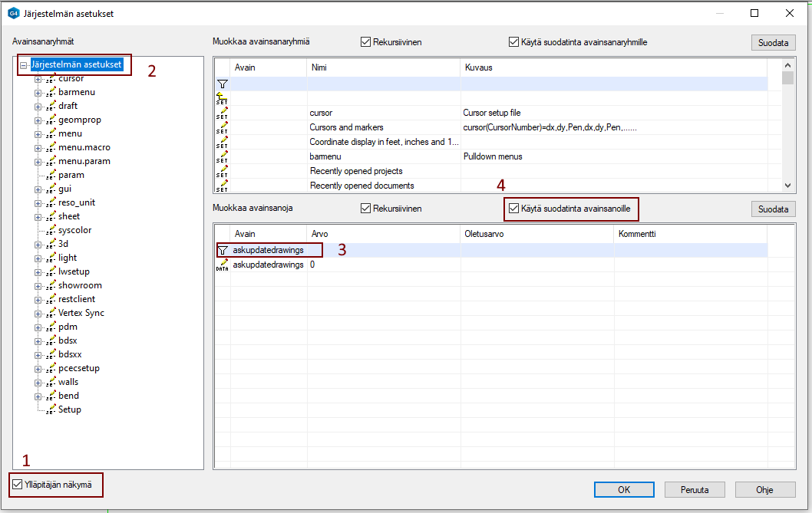
Task: Click the pencil icon next to Vertex Sync
Action: tap(51, 313)
